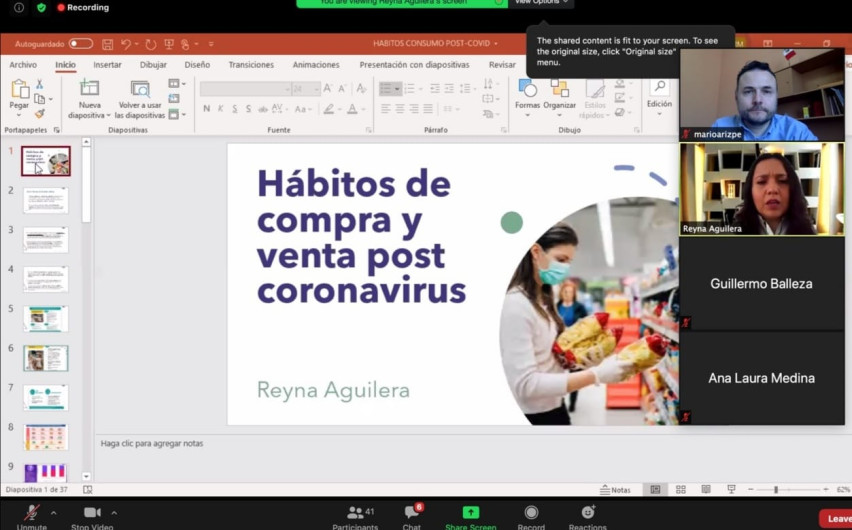Image resolution: width=852 pixels, height=530 pixels.
Task: Click the Zoom meeting info icon
Action: pyautogui.click(x=19, y=8)
